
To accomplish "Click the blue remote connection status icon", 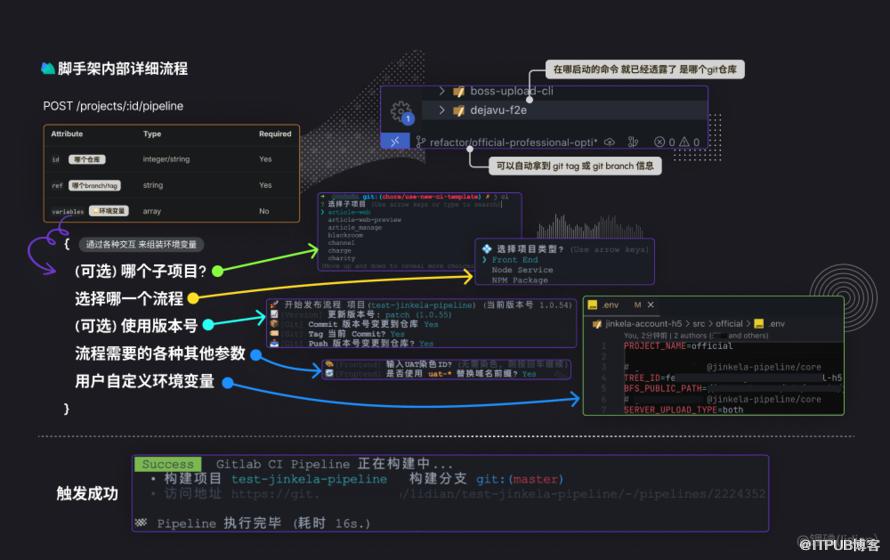I will coord(395,141).
